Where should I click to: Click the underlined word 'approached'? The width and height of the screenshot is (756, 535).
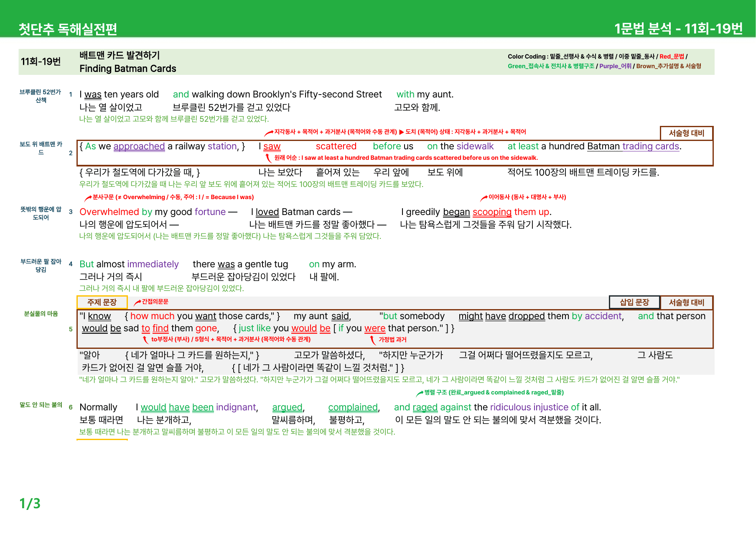pos(139,146)
